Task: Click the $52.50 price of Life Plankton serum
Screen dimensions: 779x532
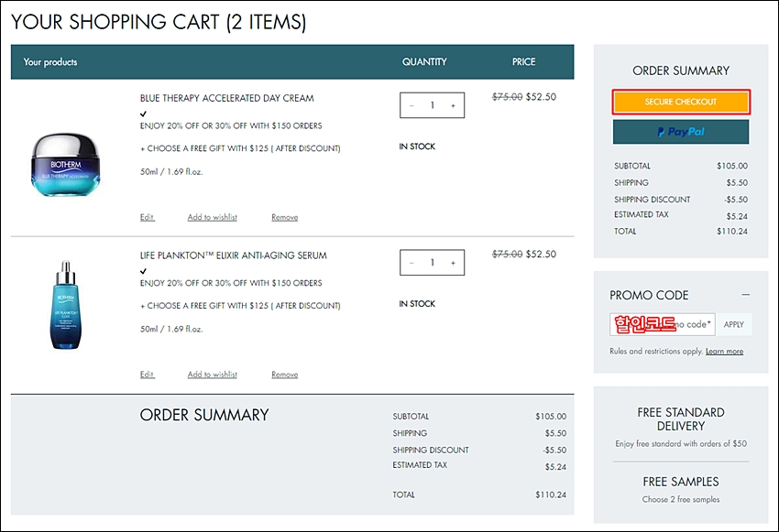Action: pos(541,254)
